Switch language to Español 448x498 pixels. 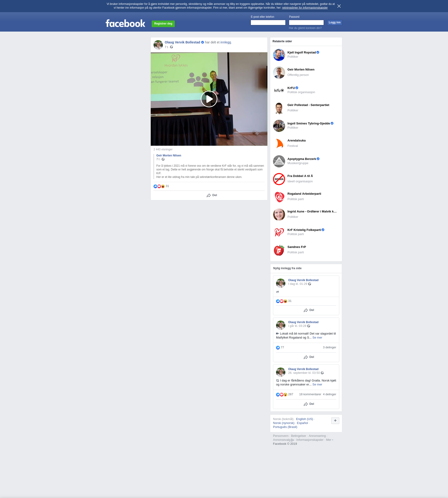302,423
